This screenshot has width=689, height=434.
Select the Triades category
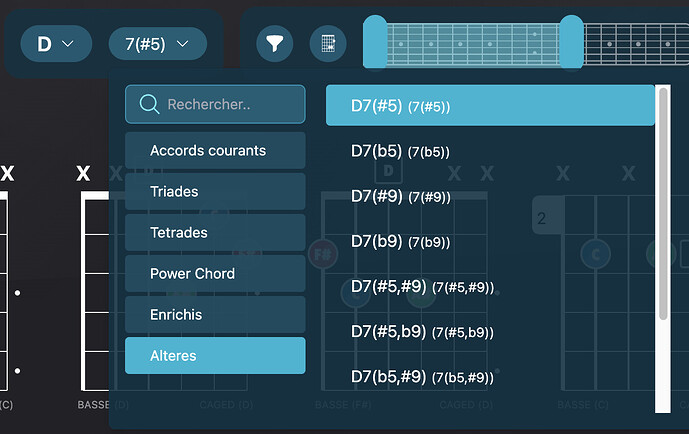(215, 192)
